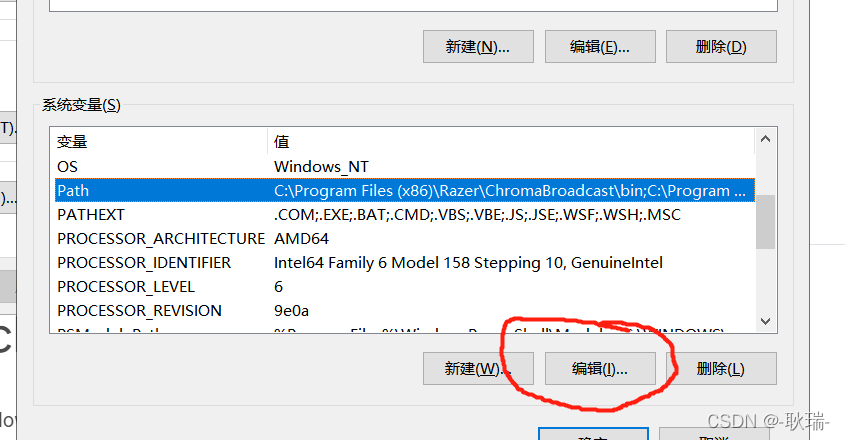Select the PATHEXT variable row
Screen dimensions: 845x440
click(405, 215)
